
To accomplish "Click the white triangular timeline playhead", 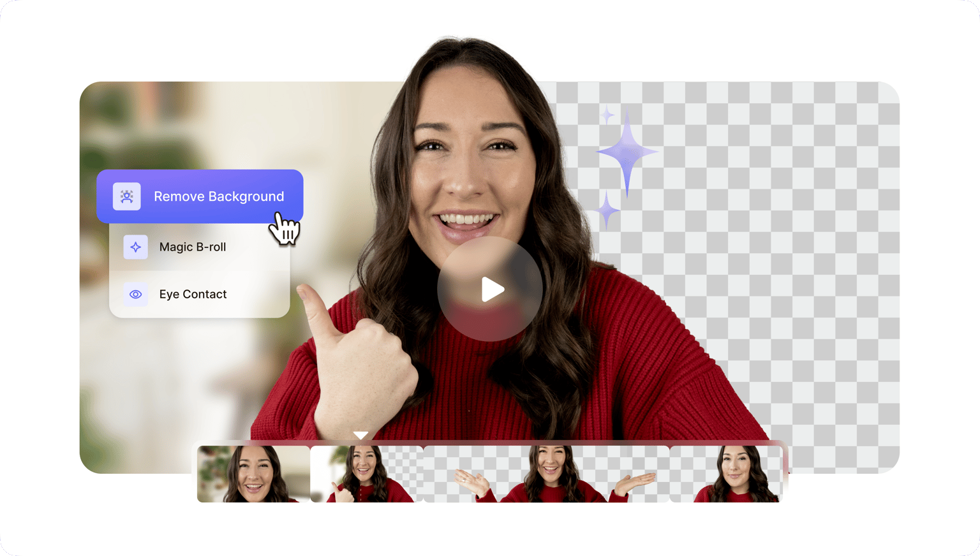I will tap(360, 435).
